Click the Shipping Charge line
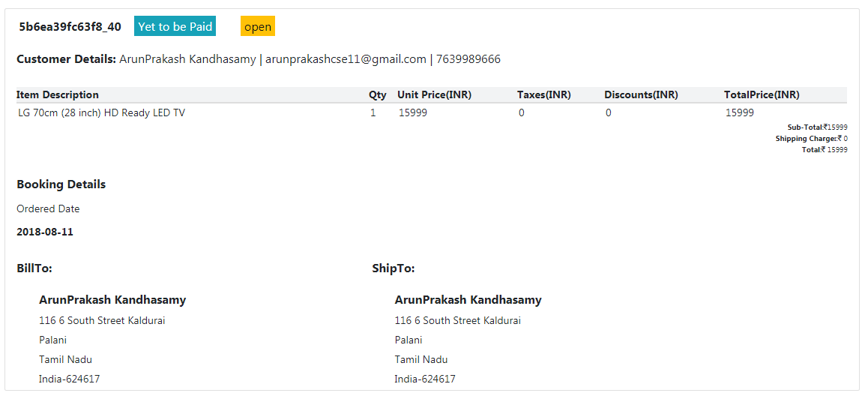The image size is (868, 399). tap(811, 139)
